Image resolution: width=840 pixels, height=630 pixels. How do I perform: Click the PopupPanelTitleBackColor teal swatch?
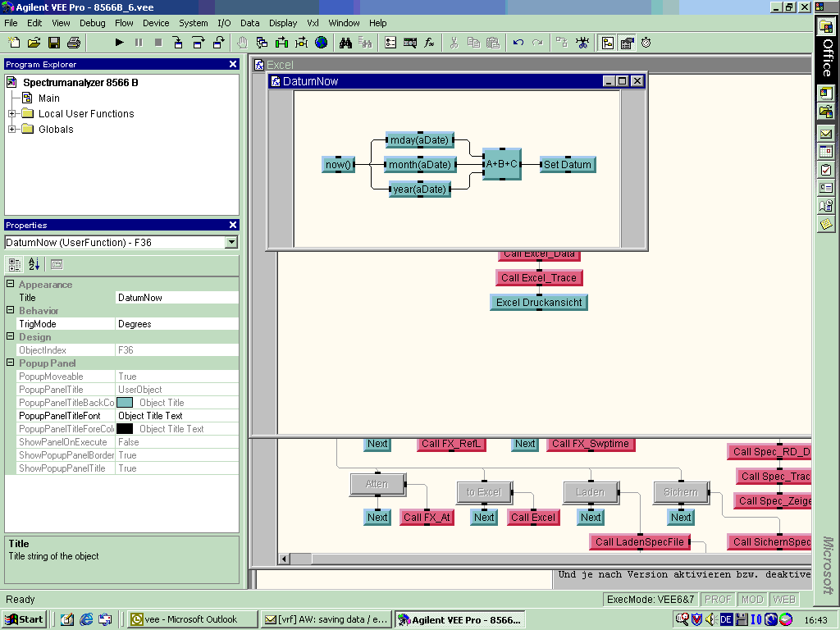point(125,403)
